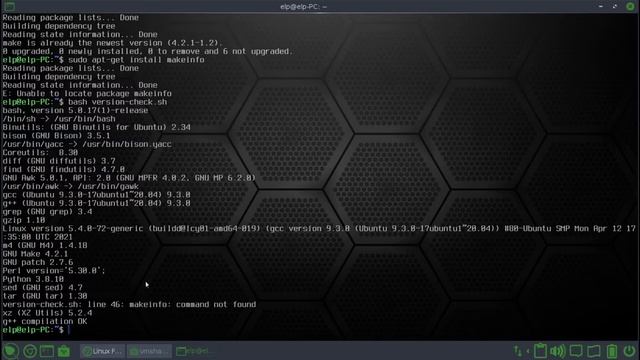This screenshot has width=640, height=360.
Task: Click 'make is already the newest version' line
Action: (x=113, y=43)
